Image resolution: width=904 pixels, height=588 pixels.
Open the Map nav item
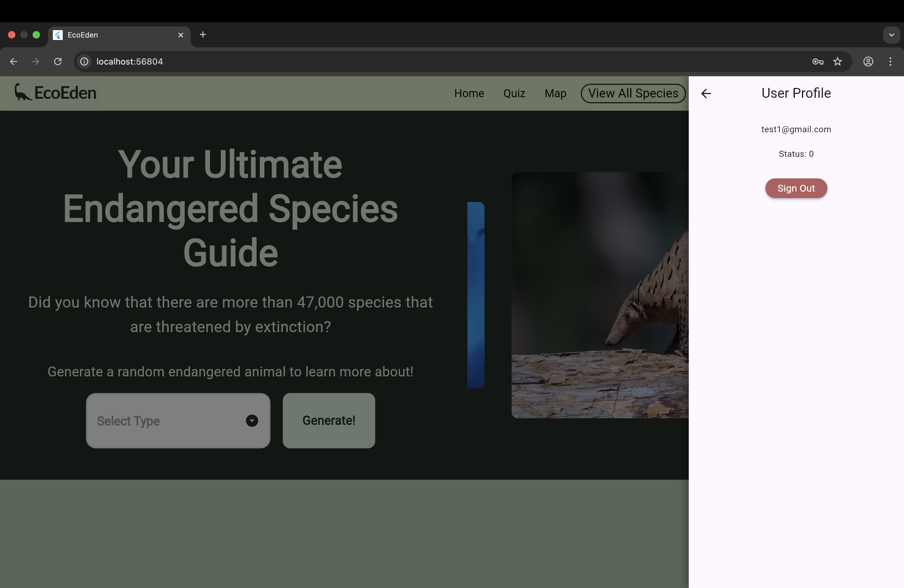[555, 93]
